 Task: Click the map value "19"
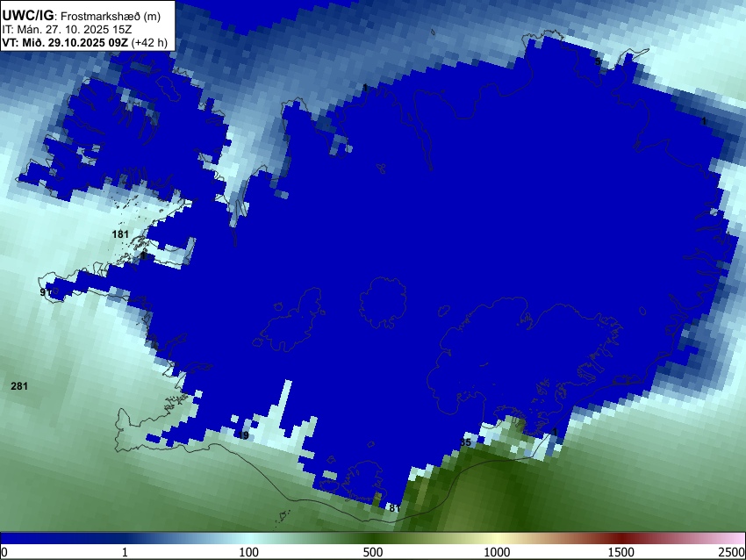pyautogui.click(x=244, y=436)
